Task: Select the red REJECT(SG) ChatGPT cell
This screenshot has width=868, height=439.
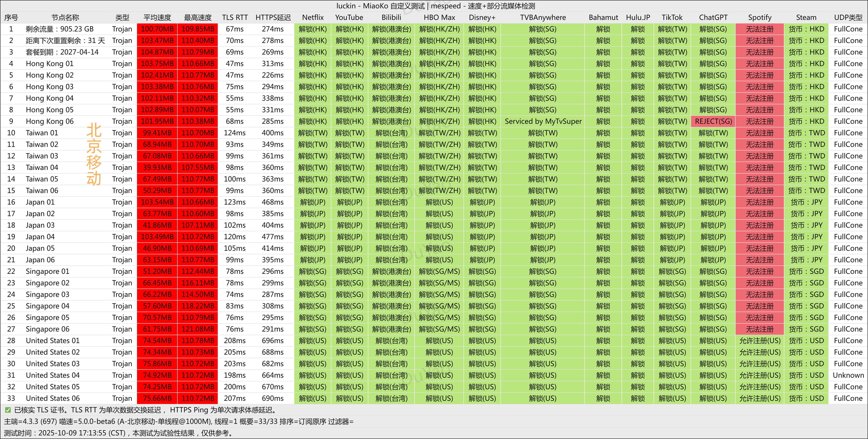Action: pos(713,121)
